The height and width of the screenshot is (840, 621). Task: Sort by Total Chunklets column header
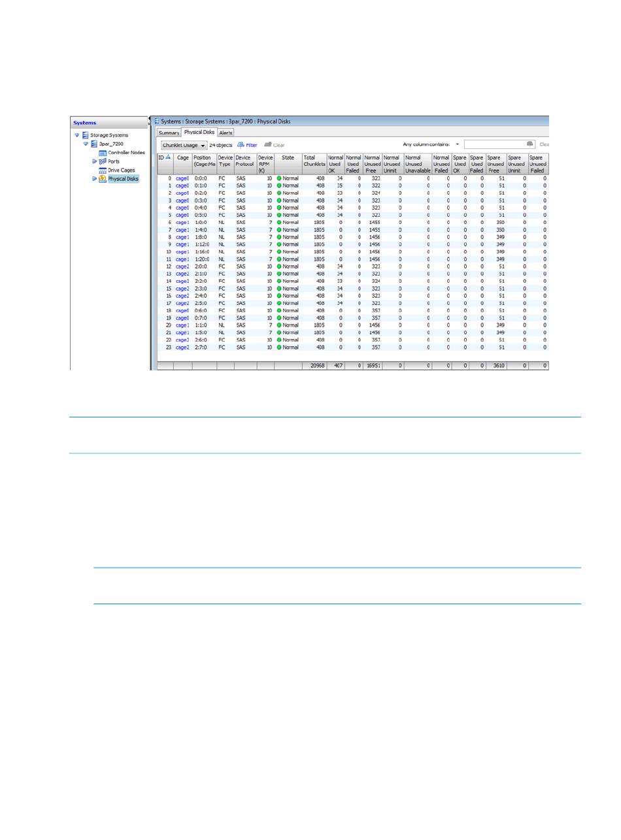click(x=314, y=164)
